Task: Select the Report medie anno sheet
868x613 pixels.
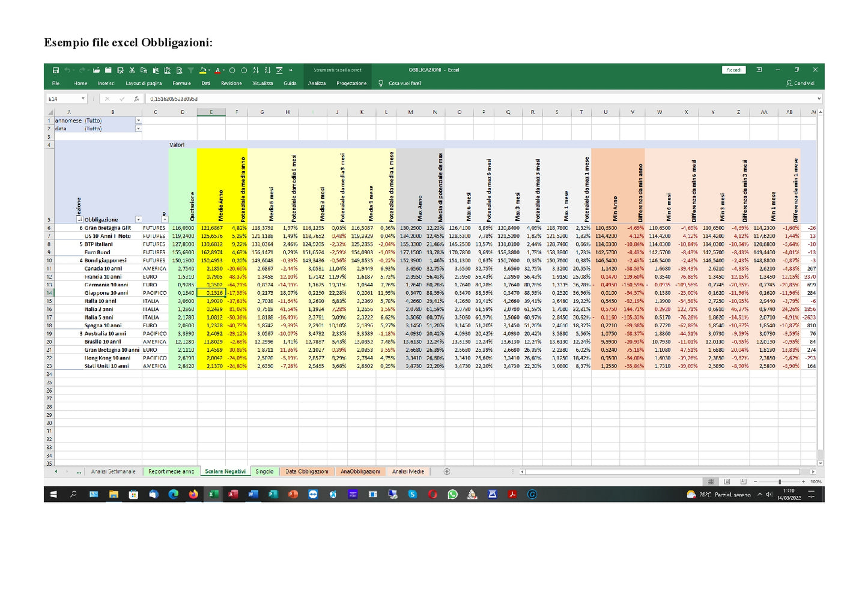Action: pos(171,472)
